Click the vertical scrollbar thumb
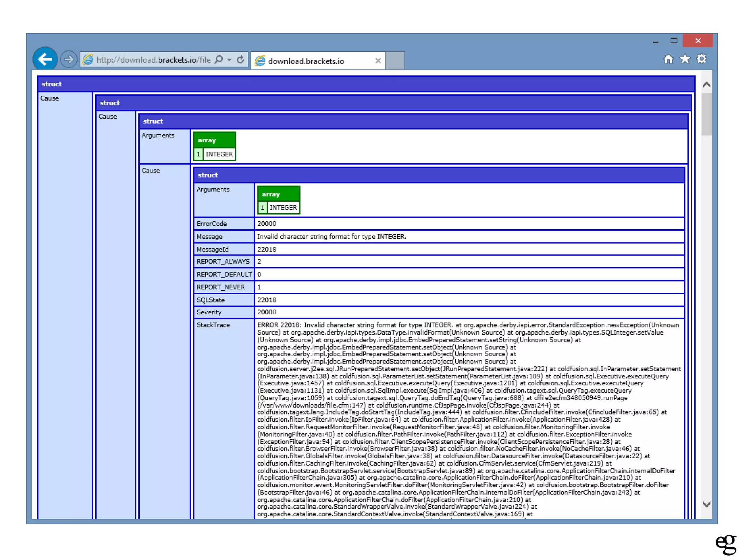Image resolution: width=747 pixels, height=560 pixels. point(707,114)
